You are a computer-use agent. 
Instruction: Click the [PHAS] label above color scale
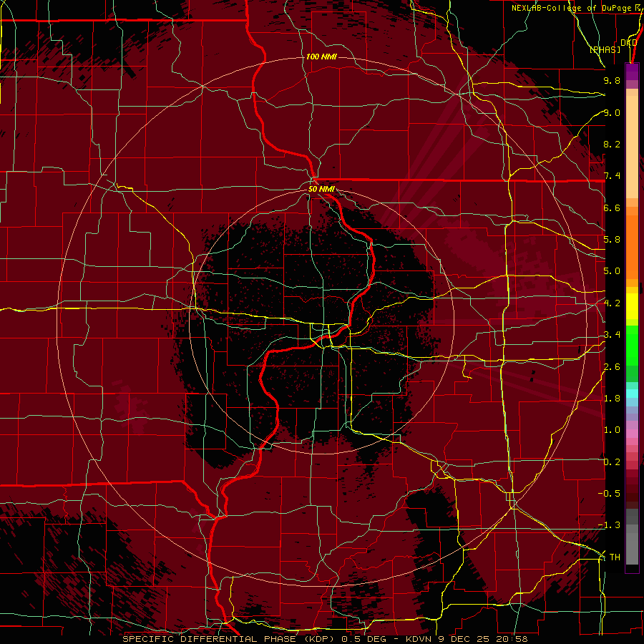click(x=605, y=49)
